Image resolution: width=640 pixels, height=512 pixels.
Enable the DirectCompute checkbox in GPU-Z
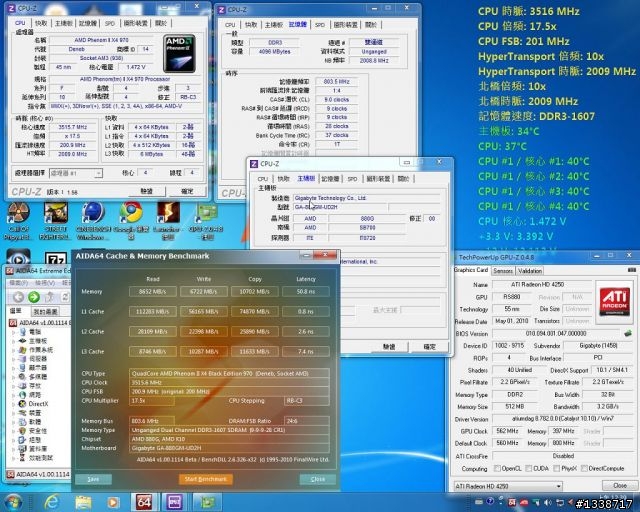click(x=584, y=468)
